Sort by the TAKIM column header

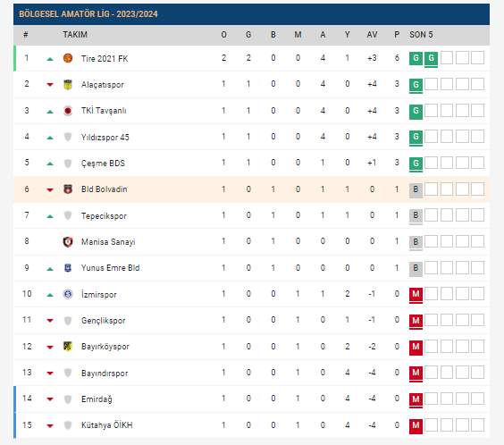(75, 35)
